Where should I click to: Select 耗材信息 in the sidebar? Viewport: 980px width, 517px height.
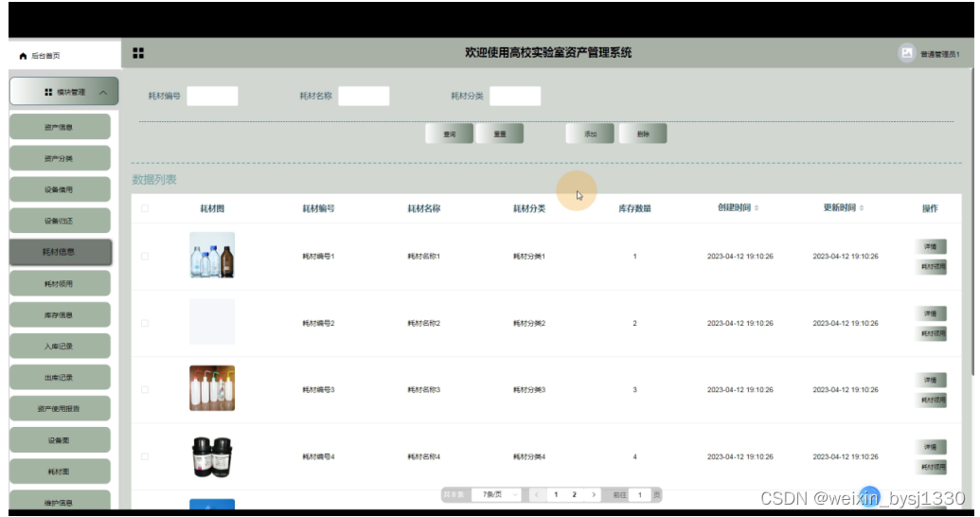pos(60,252)
